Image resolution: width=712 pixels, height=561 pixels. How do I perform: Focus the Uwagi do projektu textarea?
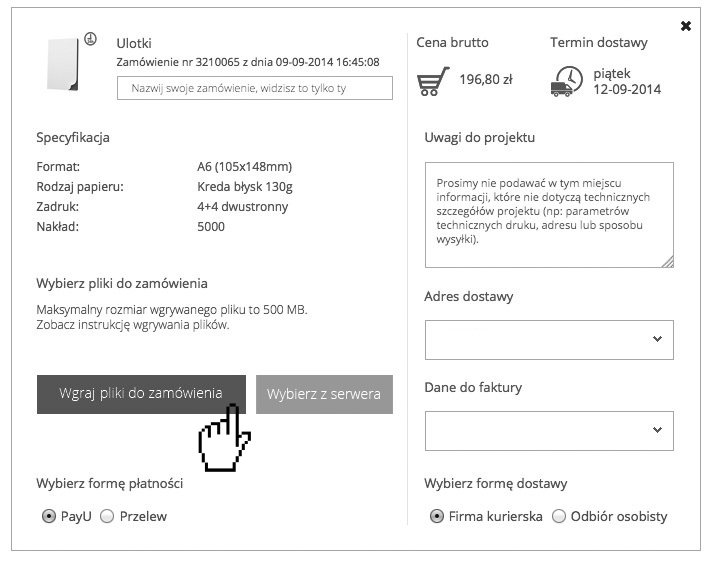point(549,214)
